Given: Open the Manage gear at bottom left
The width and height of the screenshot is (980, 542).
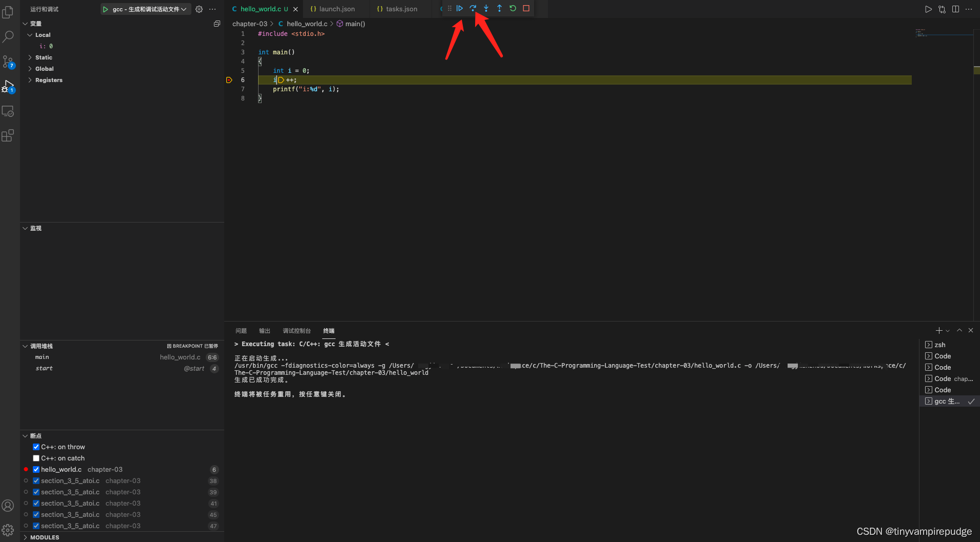Looking at the screenshot, I should pos(8,530).
